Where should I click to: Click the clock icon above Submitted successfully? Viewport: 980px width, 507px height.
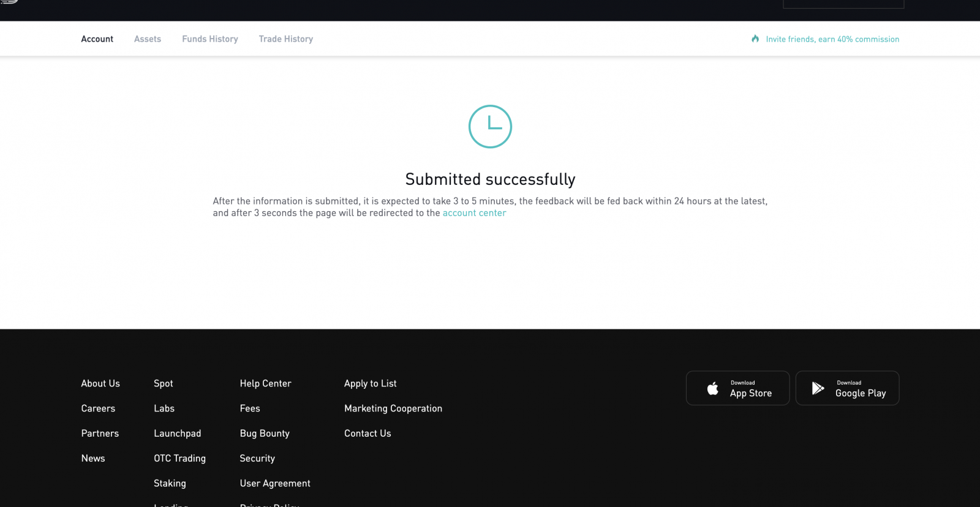point(490,127)
